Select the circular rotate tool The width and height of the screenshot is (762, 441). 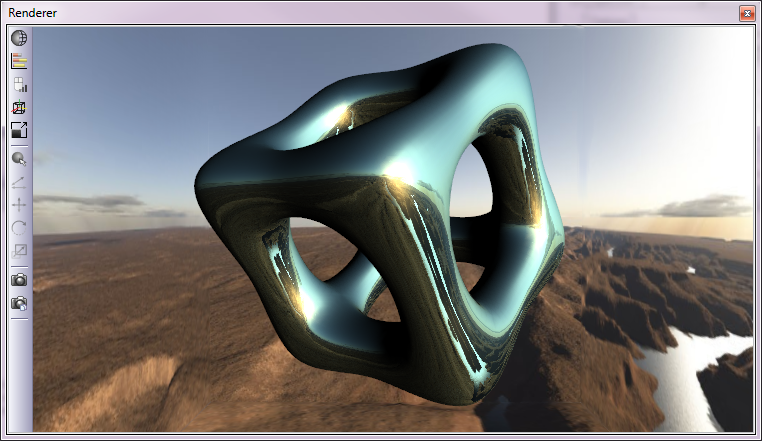pos(19,227)
